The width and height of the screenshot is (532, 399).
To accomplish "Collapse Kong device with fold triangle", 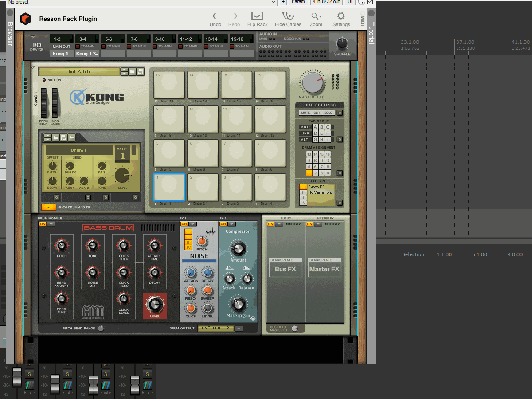I will pos(33,67).
